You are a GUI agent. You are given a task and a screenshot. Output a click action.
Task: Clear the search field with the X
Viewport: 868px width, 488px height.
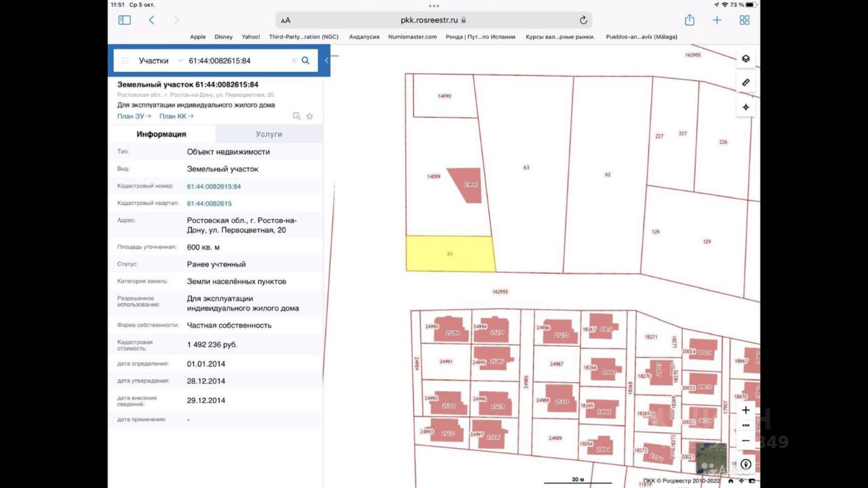tap(294, 60)
